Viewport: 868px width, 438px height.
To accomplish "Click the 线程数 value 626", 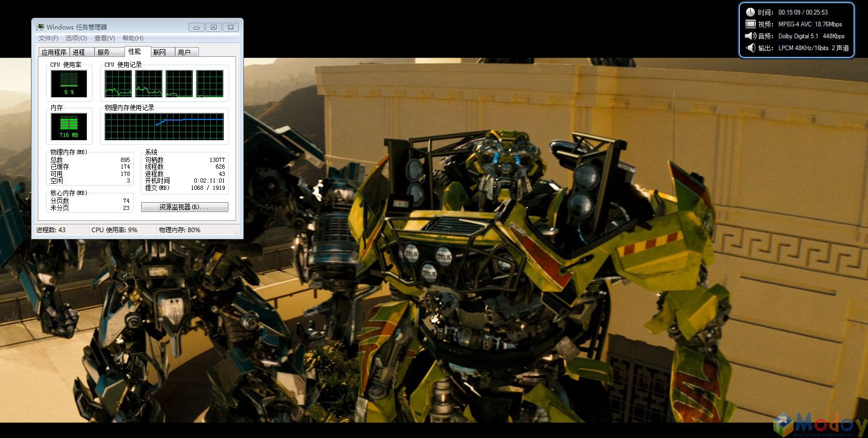I will tap(220, 167).
